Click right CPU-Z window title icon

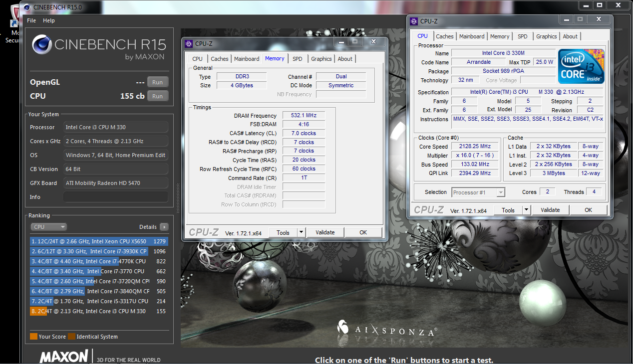414,21
